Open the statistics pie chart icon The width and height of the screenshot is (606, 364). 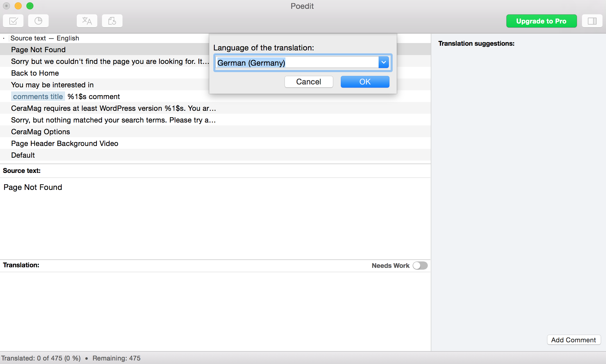[x=38, y=21]
